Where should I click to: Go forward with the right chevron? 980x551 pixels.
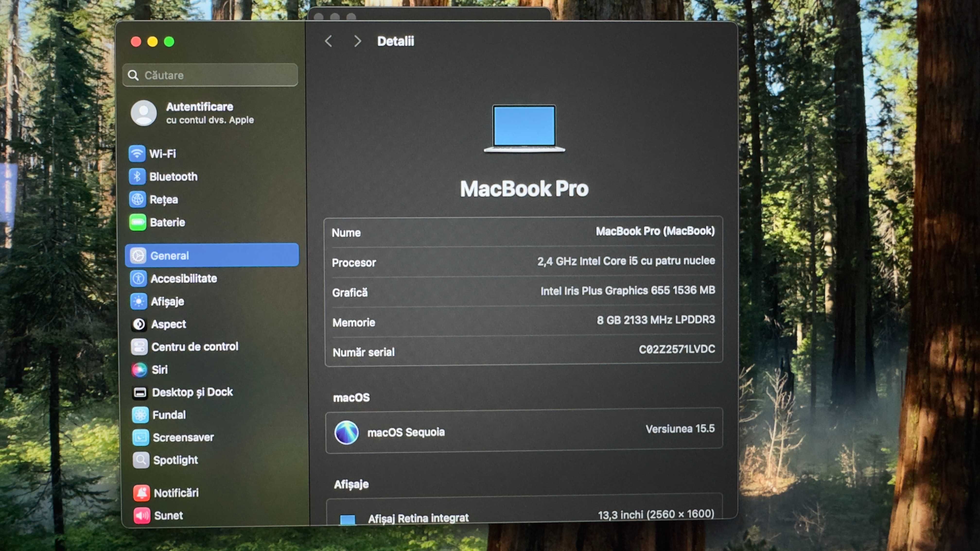[x=357, y=41]
